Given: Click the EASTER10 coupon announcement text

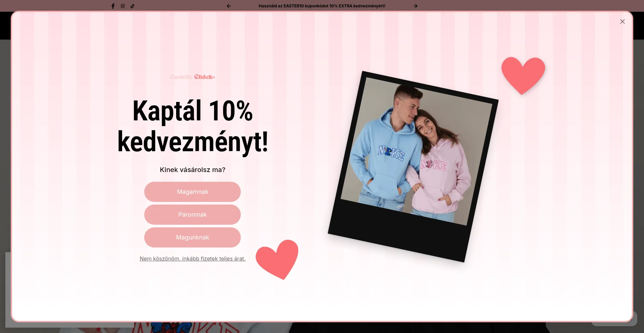Looking at the screenshot, I should tap(322, 6).
